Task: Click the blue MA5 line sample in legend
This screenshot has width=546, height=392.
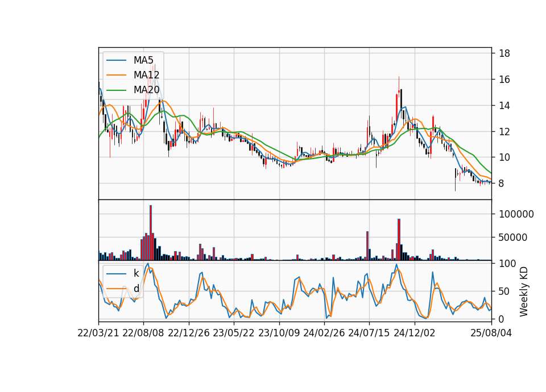Action: [x=116, y=60]
